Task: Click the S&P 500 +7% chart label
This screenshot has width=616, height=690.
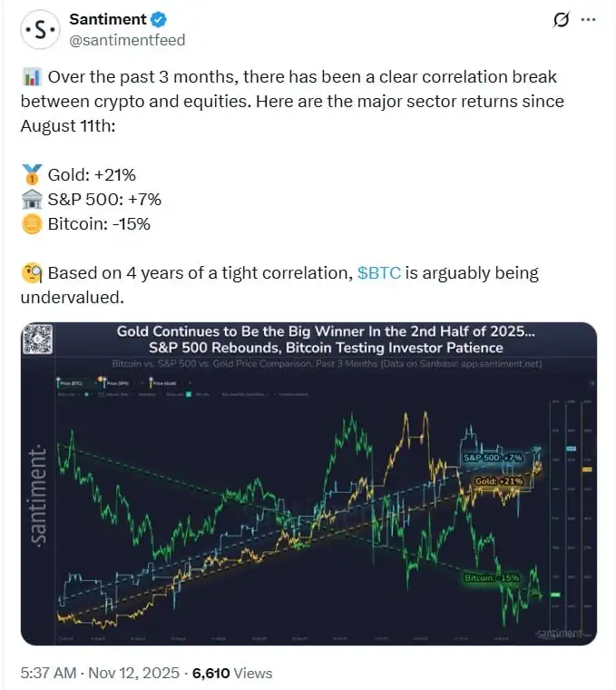Action: tap(497, 458)
